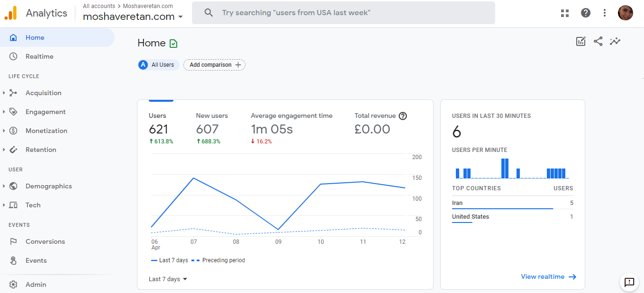Expand the Engagement section arrow

click(x=4, y=112)
